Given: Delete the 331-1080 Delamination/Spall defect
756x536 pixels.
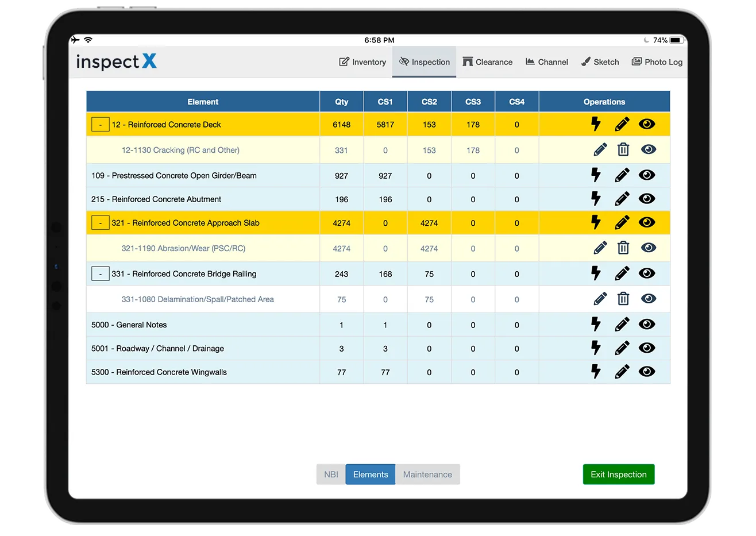Looking at the screenshot, I should click(x=623, y=298).
